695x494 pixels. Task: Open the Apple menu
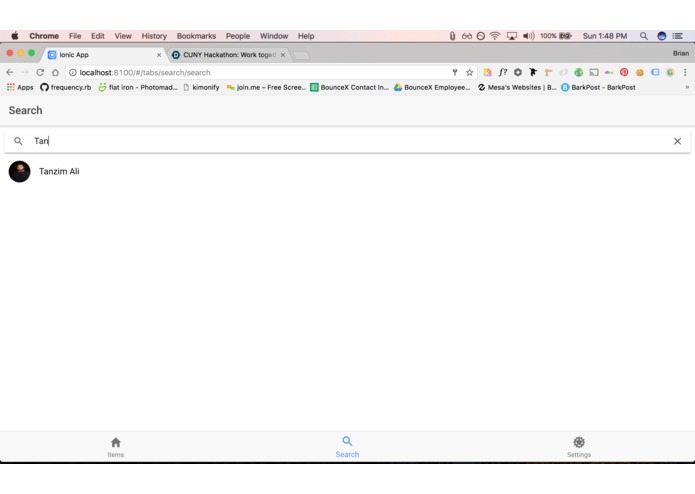click(15, 36)
